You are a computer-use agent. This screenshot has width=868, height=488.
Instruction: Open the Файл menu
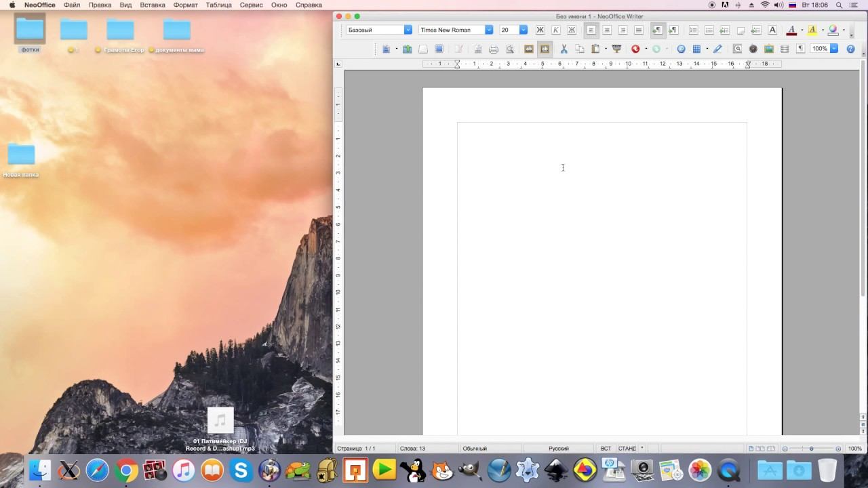72,5
